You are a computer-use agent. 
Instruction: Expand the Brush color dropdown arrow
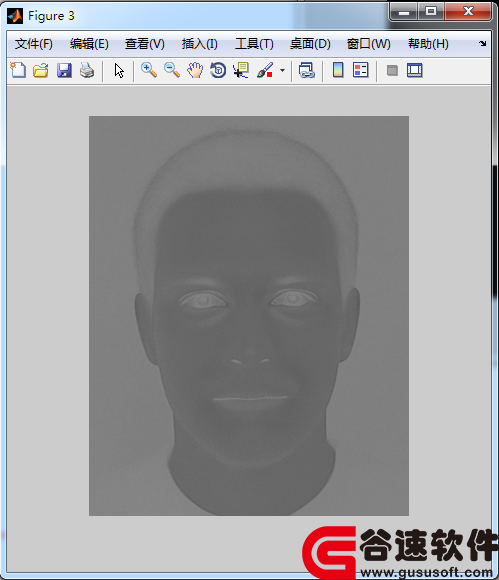pyautogui.click(x=282, y=70)
